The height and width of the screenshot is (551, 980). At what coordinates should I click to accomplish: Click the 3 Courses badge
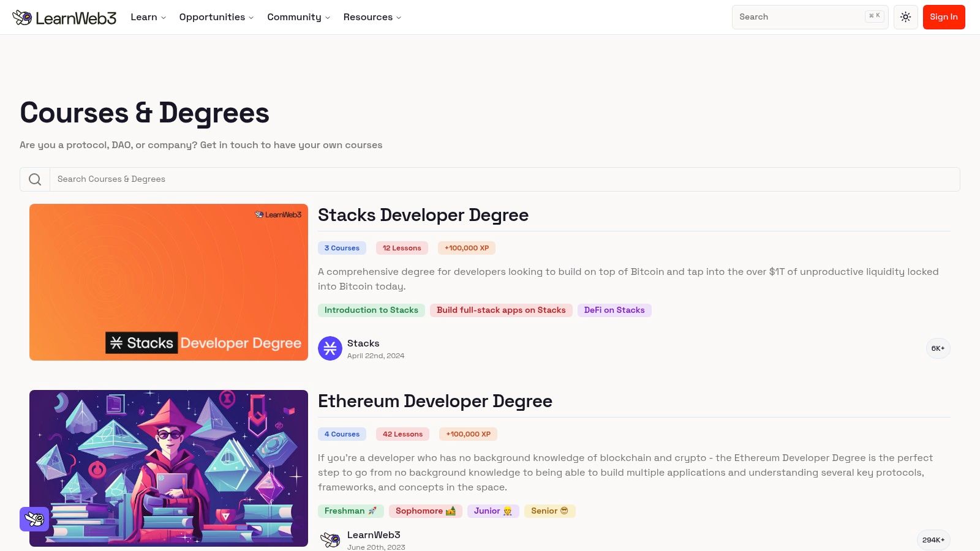pyautogui.click(x=342, y=248)
